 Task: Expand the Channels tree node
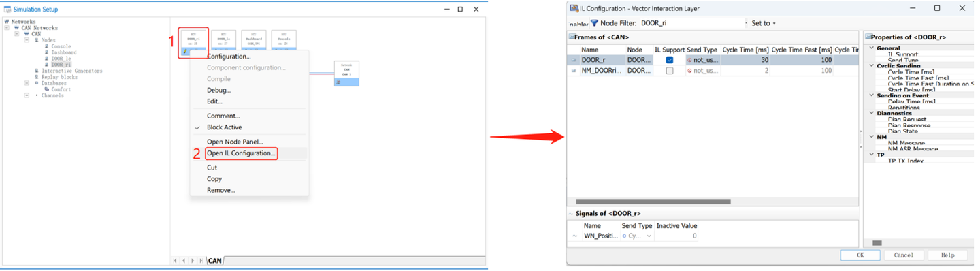27,95
